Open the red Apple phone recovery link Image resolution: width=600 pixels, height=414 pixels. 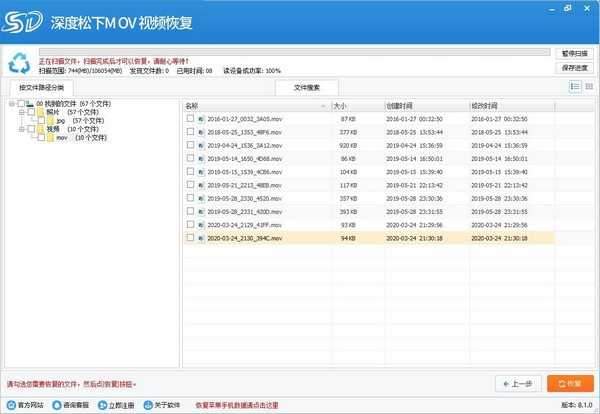point(237,405)
